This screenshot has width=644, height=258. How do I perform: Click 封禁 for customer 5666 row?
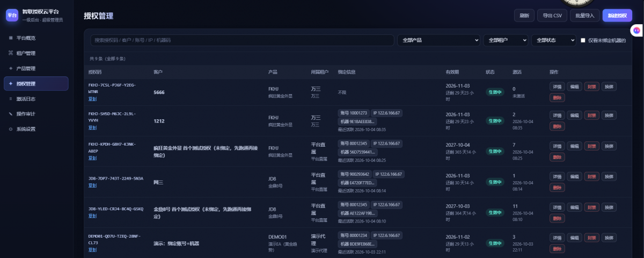[591, 87]
